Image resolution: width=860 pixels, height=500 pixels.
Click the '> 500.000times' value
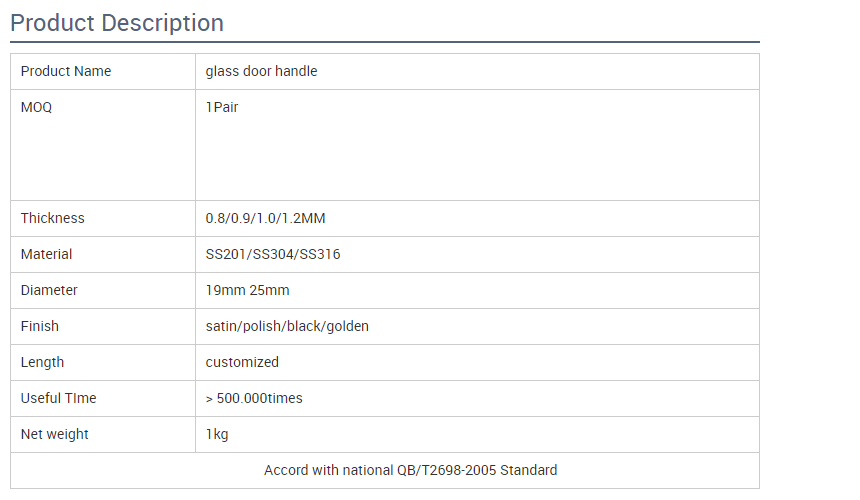[x=254, y=398]
